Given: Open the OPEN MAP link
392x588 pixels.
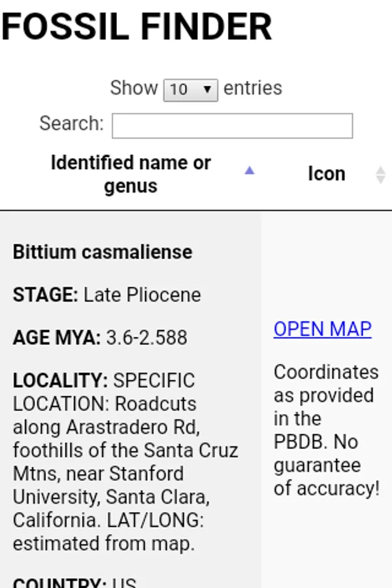Looking at the screenshot, I should pyautogui.click(x=323, y=329).
